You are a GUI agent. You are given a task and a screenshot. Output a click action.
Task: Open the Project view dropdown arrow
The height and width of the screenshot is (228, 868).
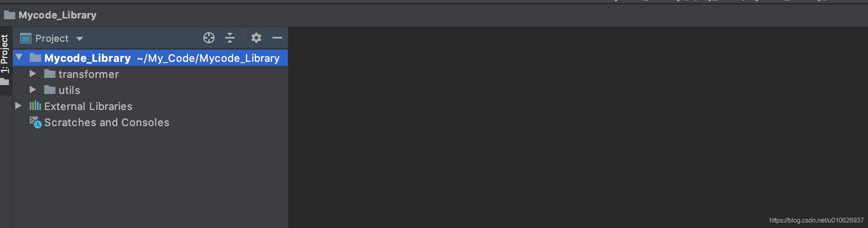80,39
